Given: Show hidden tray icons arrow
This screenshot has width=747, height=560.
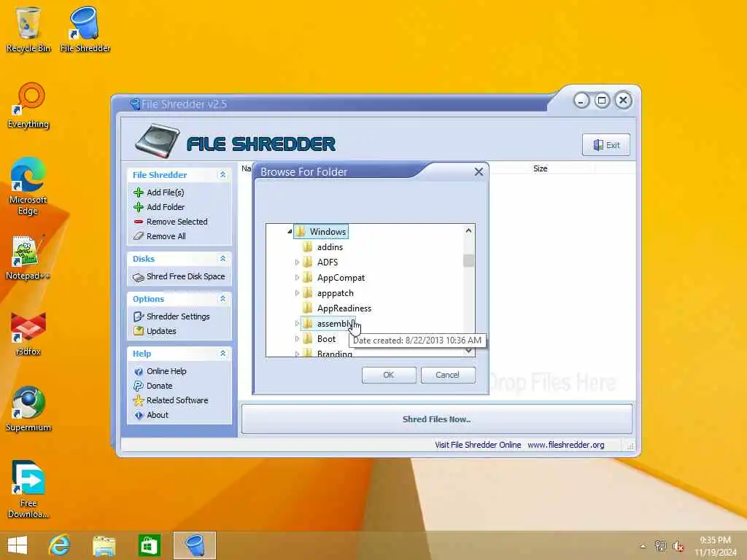Looking at the screenshot, I should click(x=643, y=546).
